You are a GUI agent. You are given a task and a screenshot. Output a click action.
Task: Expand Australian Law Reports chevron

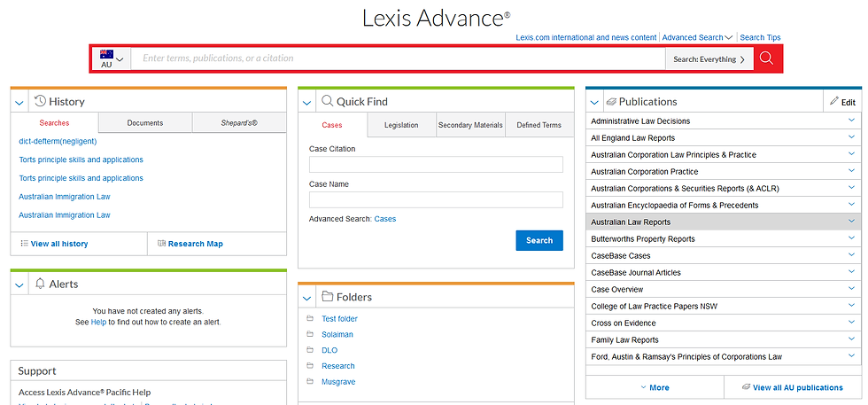click(x=851, y=221)
